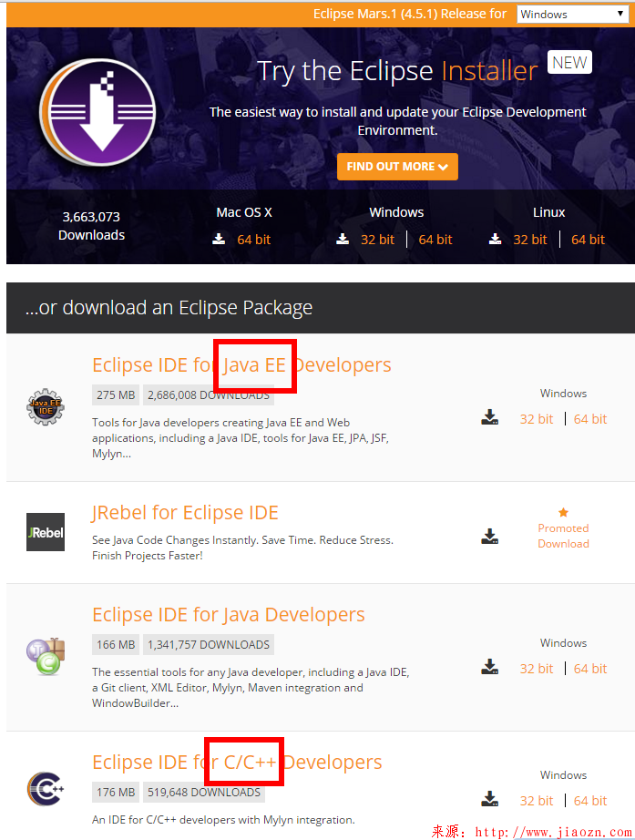This screenshot has height=840, width=635.
Task: Click the Try the Eclipse Installer heading
Action: point(397,71)
